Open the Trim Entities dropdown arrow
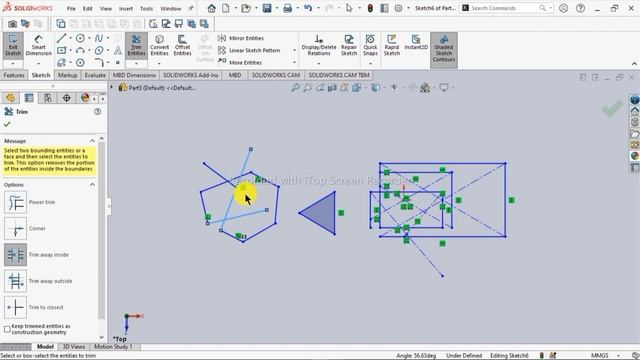 136,64
